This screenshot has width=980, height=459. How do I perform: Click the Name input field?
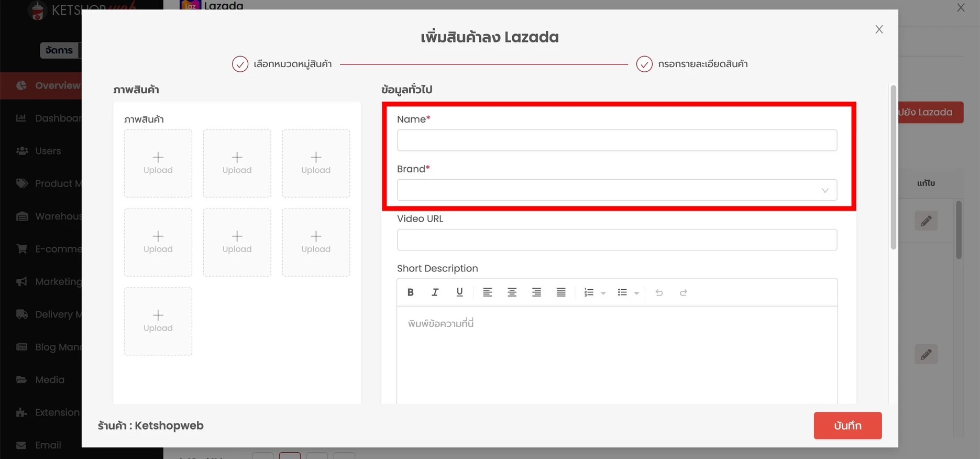[616, 140]
